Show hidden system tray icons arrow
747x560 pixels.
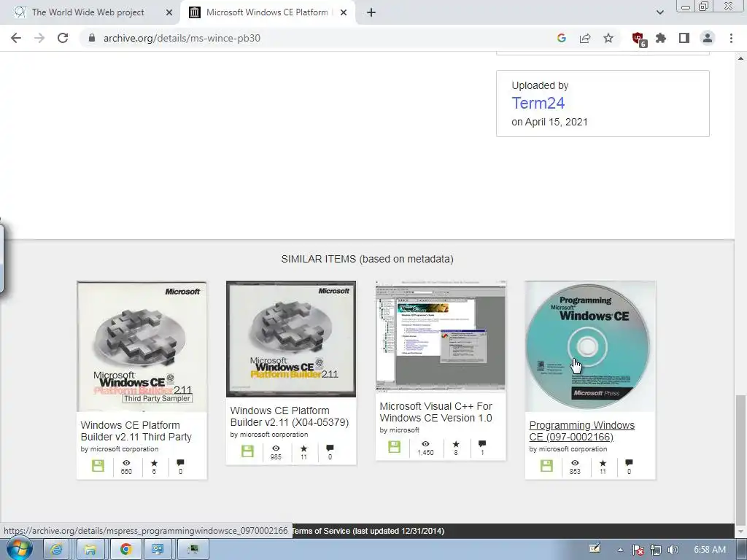click(620, 550)
